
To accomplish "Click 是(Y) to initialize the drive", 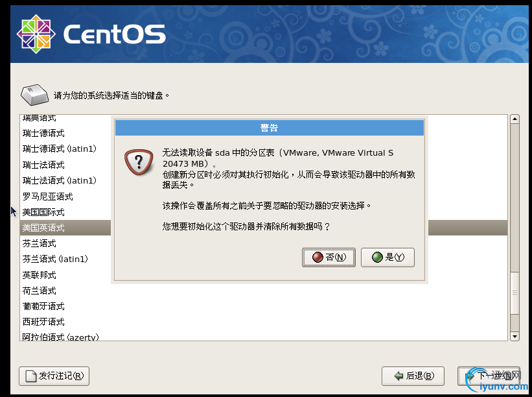I will [387, 258].
